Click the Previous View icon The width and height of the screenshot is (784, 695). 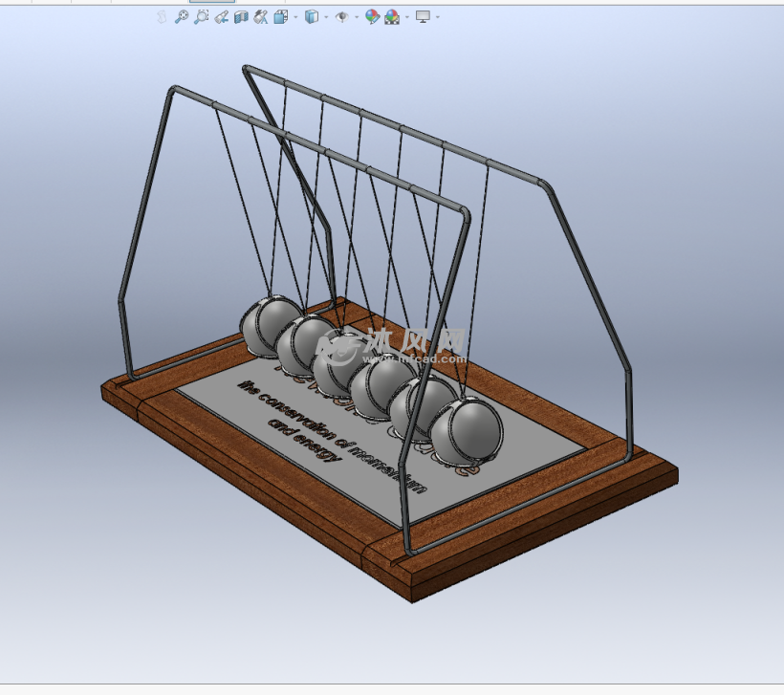[x=221, y=17]
